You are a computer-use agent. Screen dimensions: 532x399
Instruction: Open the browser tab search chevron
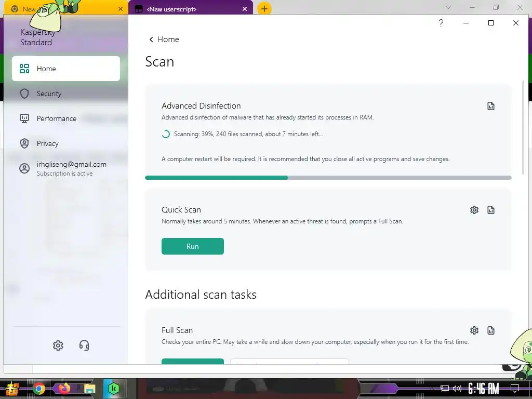coord(448,7)
